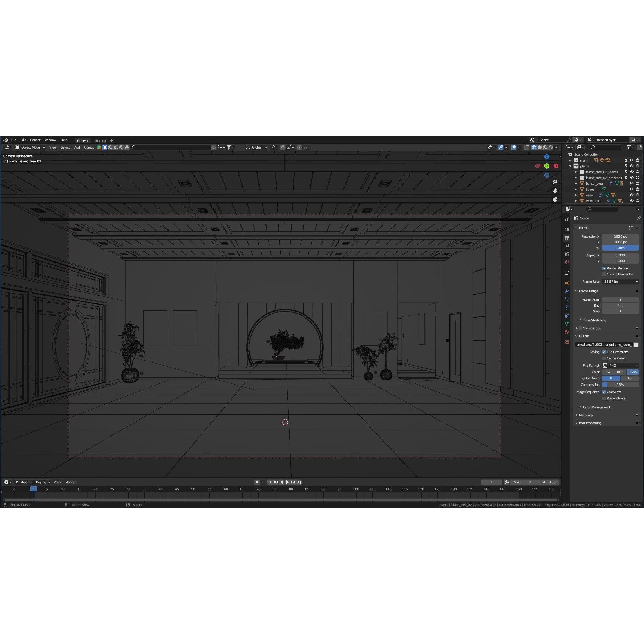
Task: Set Color Depth to 16
Action: (629, 378)
